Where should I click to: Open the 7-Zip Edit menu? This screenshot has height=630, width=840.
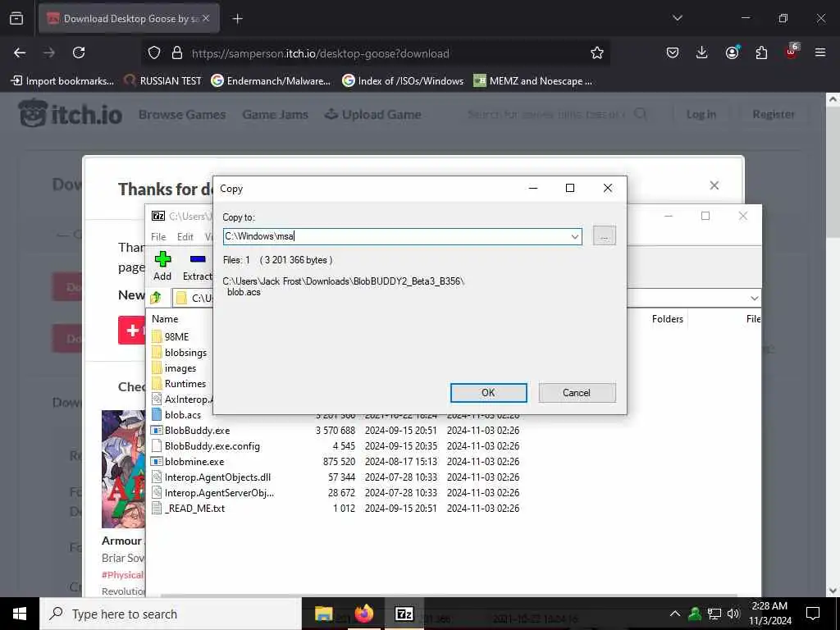[185, 237]
